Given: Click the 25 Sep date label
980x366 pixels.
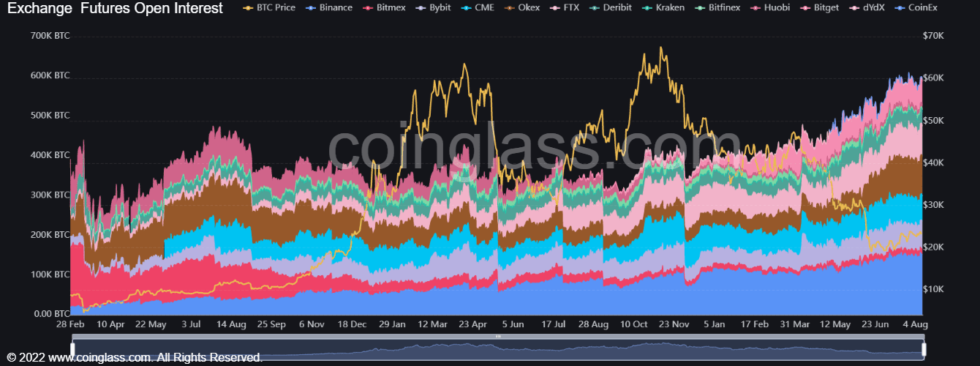Looking at the screenshot, I should 271,324.
